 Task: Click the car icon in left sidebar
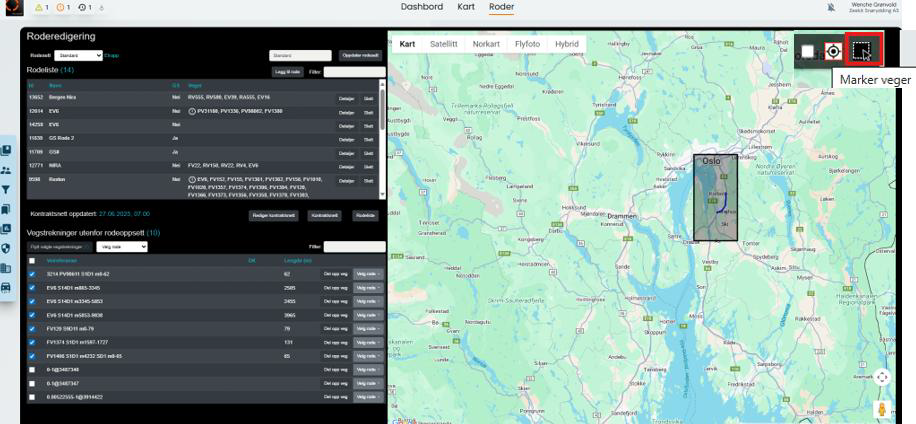(6, 287)
